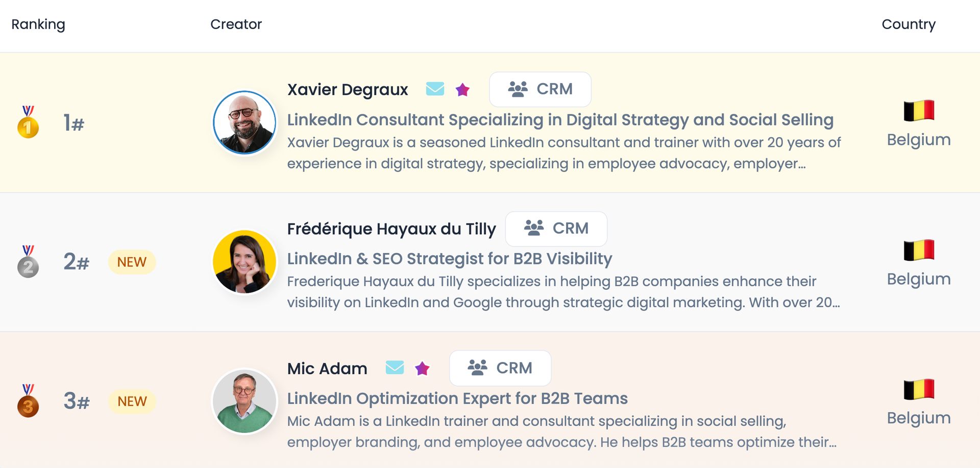The image size is (980, 468).
Task: Open CRM for Mic Adam
Action: [500, 368]
